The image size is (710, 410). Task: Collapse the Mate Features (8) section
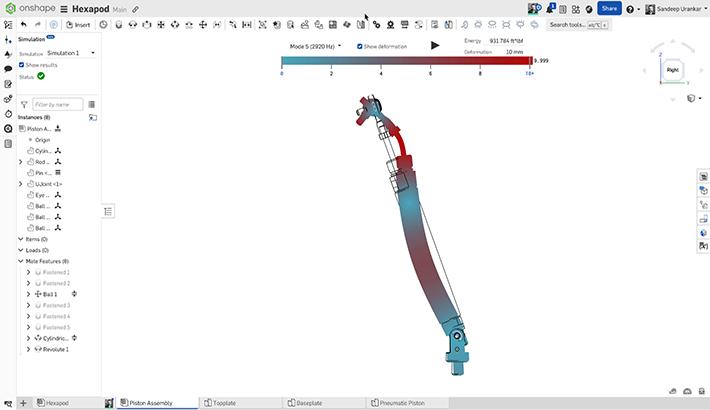point(20,261)
